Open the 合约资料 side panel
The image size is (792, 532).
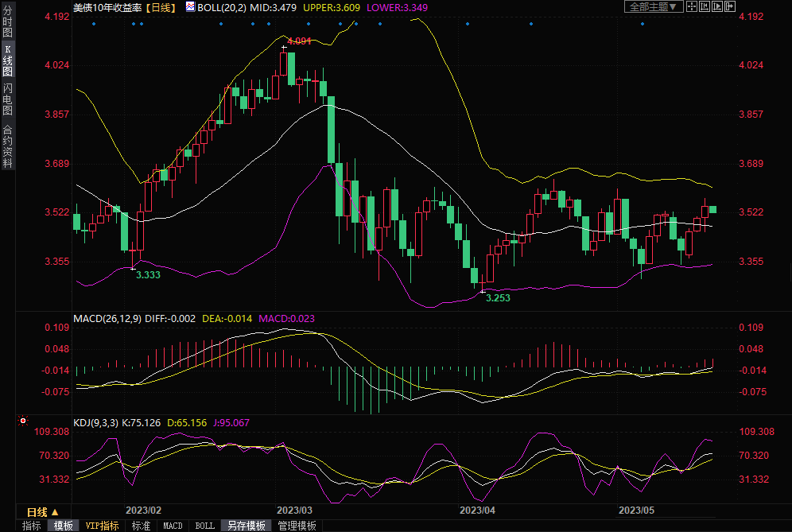coord(7,146)
